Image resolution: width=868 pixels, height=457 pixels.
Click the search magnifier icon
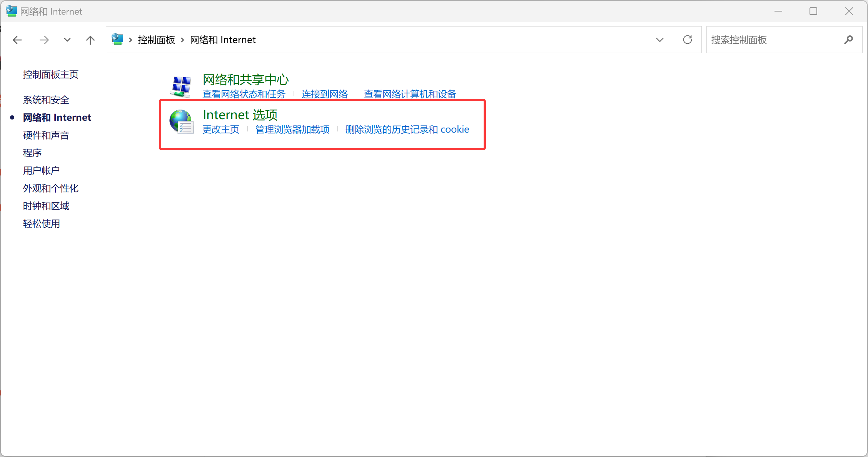coord(848,40)
